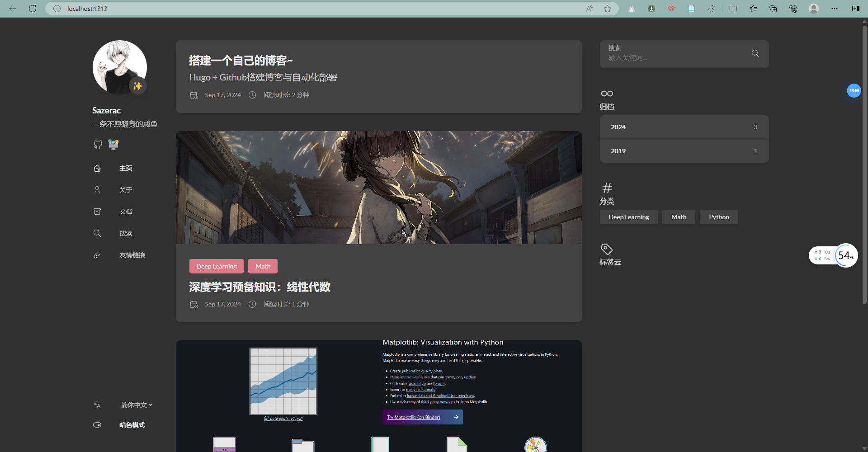Image resolution: width=868 pixels, height=452 pixels.
Task: Click the site information icon in address bar
Action: (x=57, y=9)
